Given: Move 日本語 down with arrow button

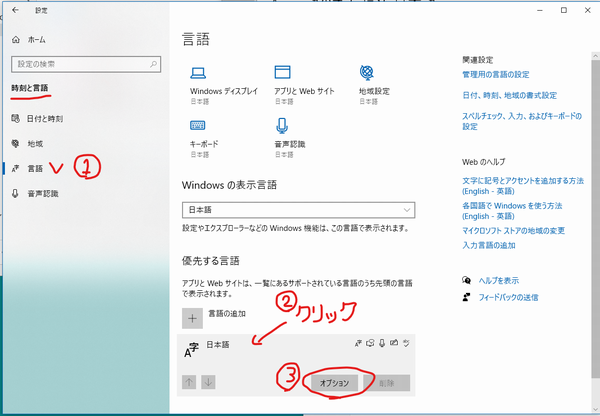Looking at the screenshot, I should click(208, 382).
